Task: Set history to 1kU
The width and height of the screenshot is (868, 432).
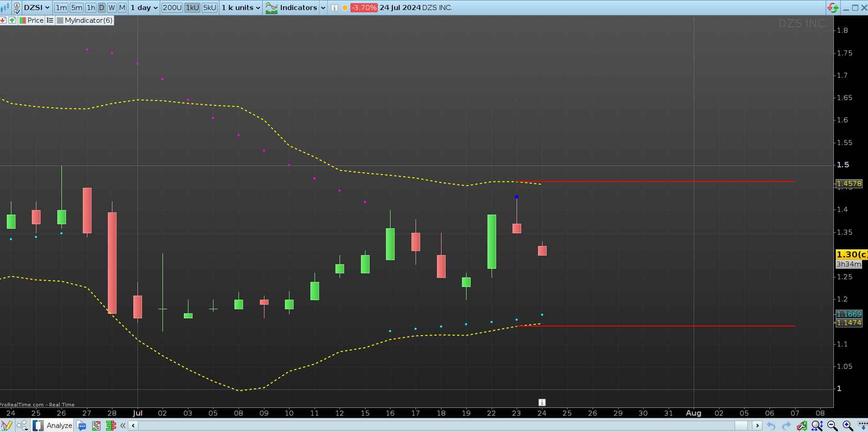Action: click(193, 8)
